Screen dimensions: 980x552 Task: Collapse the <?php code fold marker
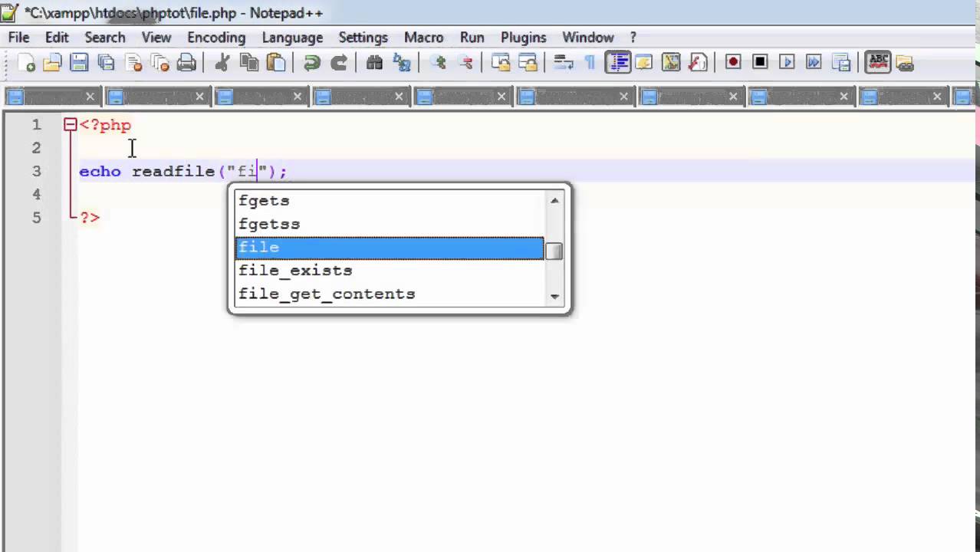point(71,124)
